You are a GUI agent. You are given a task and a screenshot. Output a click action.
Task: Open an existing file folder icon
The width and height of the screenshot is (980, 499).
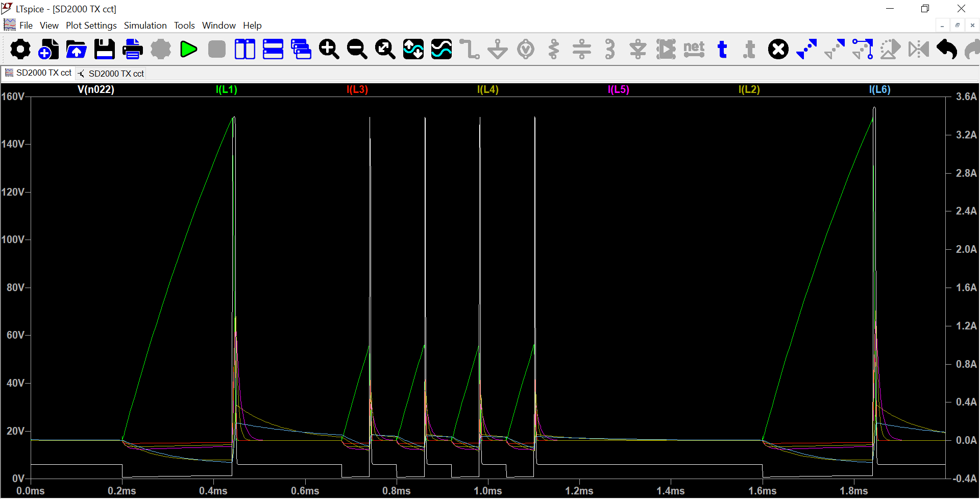point(77,50)
